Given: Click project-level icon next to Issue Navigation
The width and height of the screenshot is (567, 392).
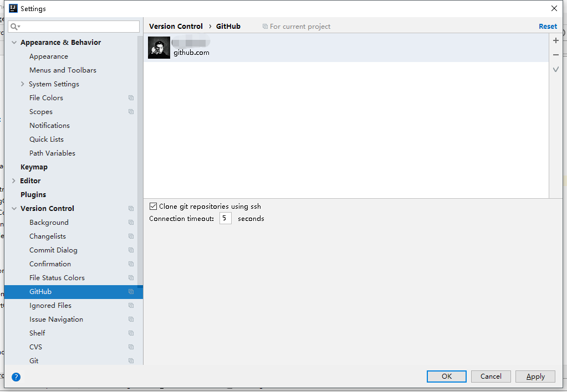Looking at the screenshot, I should (x=131, y=319).
